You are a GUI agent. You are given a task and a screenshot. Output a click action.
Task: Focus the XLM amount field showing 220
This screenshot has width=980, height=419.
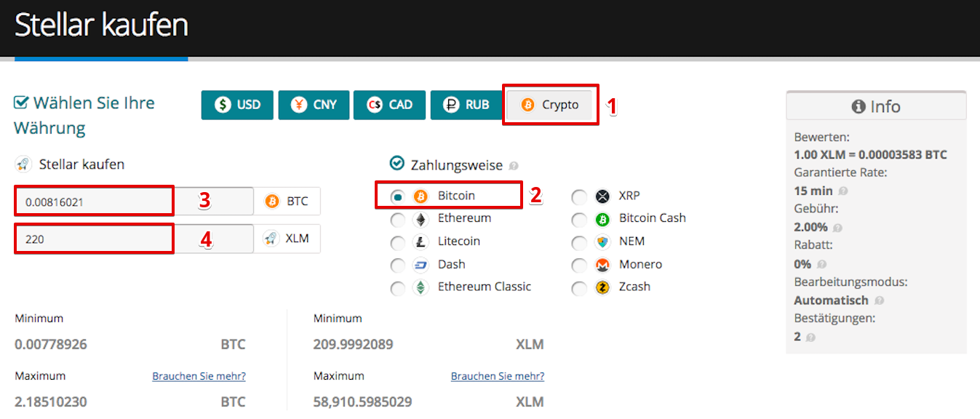coord(134,239)
